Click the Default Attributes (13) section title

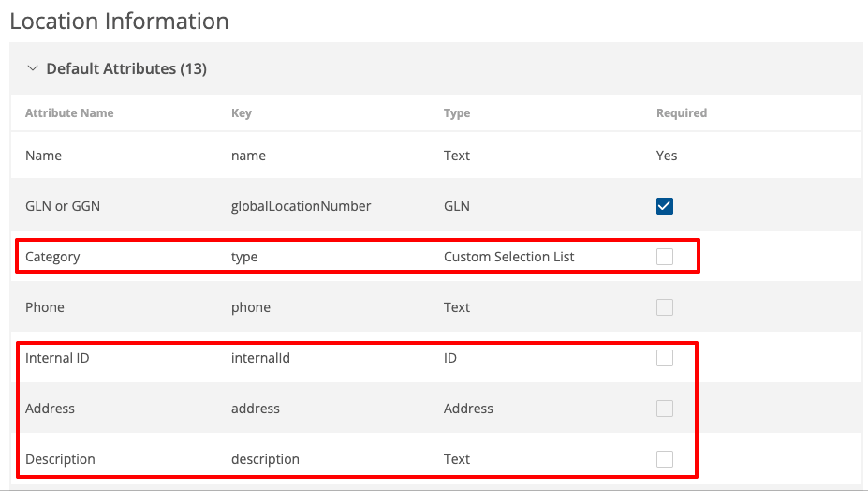[126, 68]
